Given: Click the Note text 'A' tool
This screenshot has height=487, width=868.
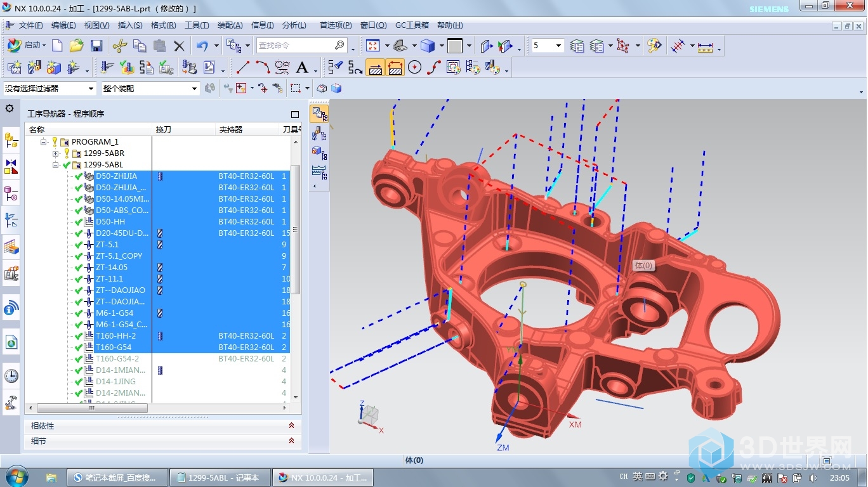Looking at the screenshot, I should [302, 67].
